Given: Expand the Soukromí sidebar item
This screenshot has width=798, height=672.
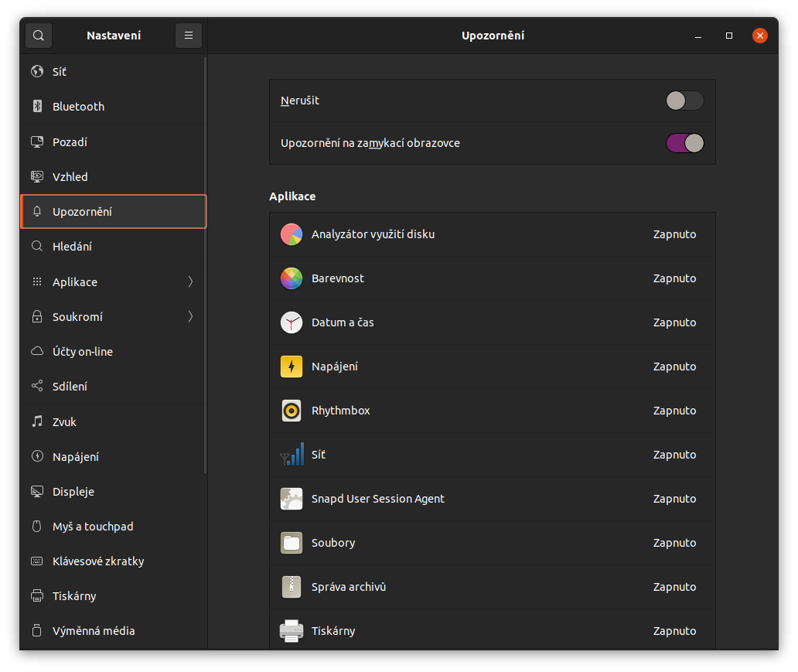Looking at the screenshot, I should point(113,316).
